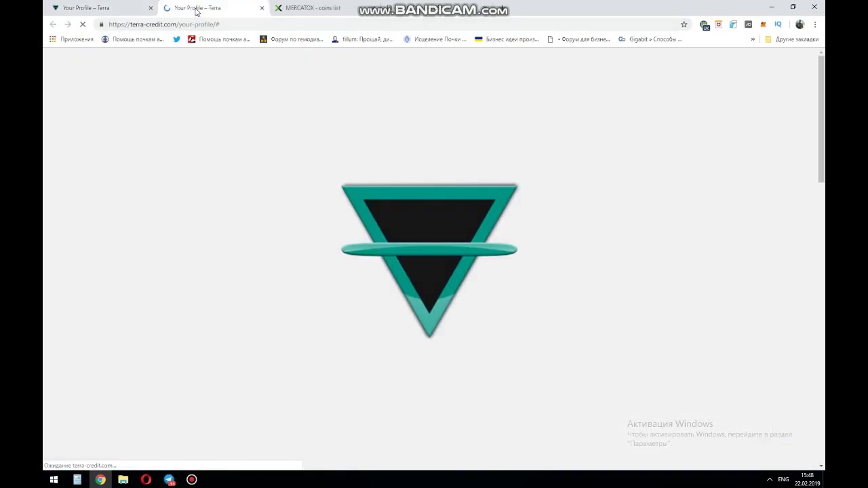
Task: Go forward in browser history
Action: click(68, 24)
